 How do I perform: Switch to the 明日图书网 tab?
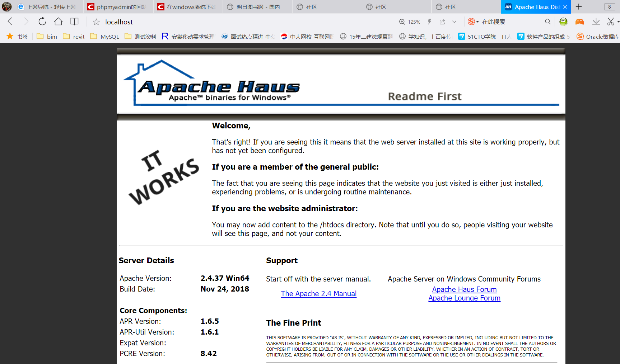(257, 7)
